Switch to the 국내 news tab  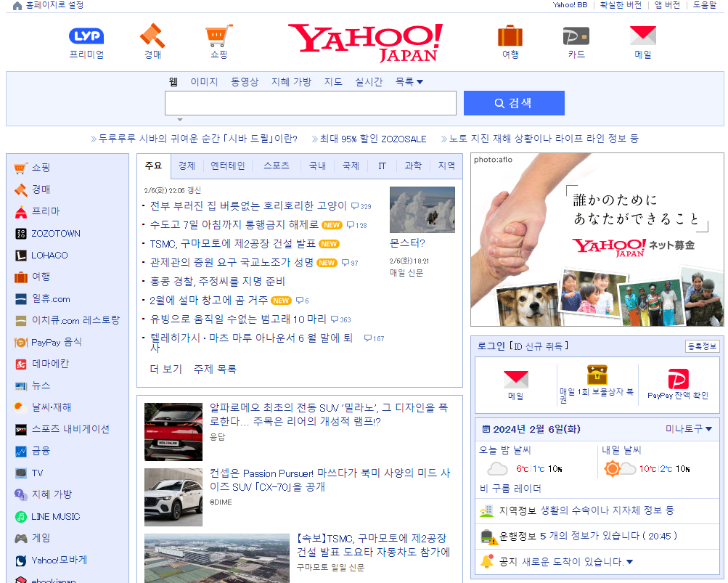pyautogui.click(x=317, y=166)
